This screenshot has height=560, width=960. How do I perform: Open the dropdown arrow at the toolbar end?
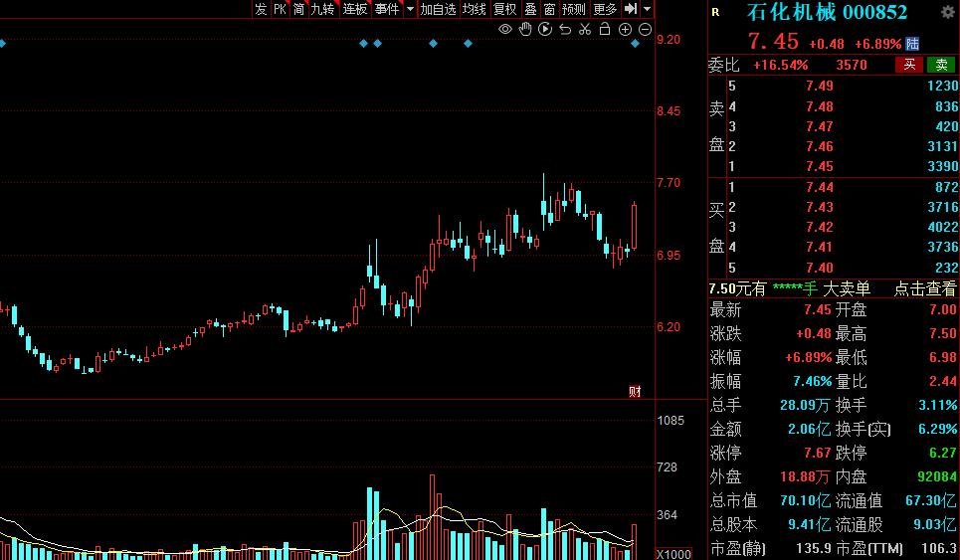pos(648,9)
